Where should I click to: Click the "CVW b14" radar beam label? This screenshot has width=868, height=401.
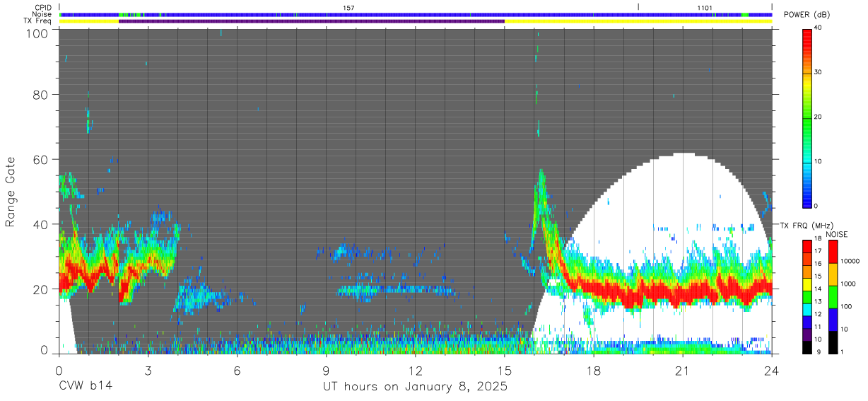coord(85,387)
